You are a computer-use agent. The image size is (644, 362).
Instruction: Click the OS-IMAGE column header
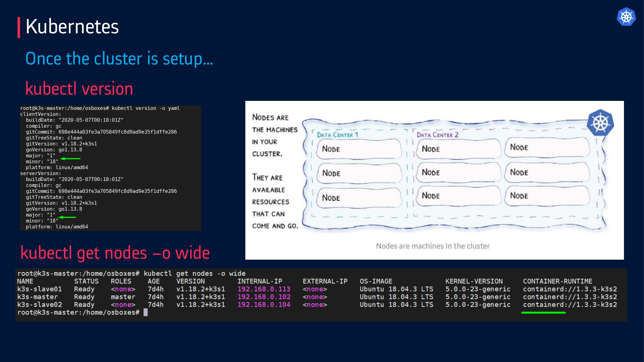[376, 281]
